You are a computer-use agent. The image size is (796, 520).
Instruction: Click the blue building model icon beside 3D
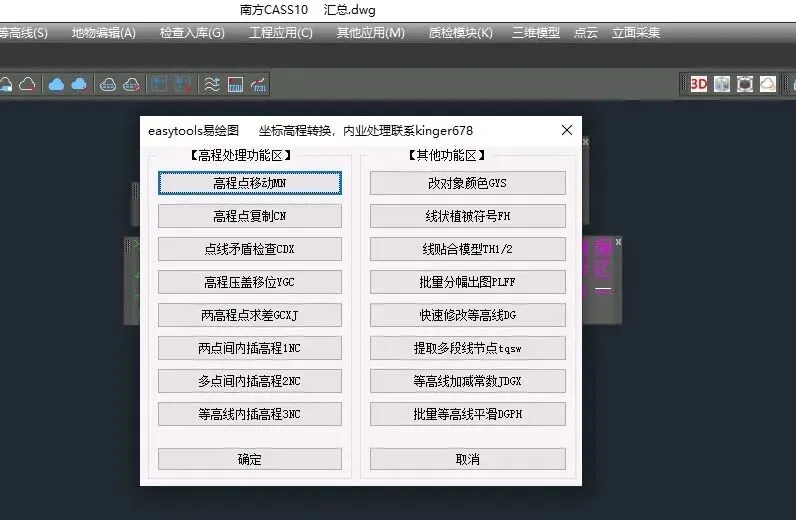pyautogui.click(x=722, y=84)
